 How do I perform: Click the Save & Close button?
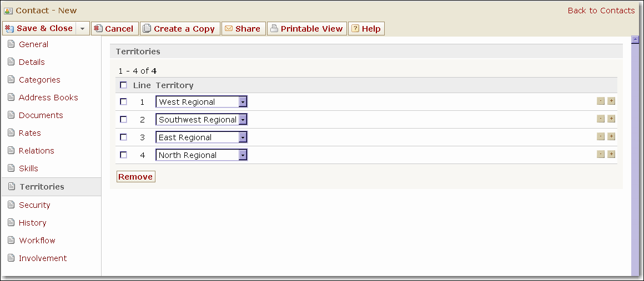tap(39, 29)
